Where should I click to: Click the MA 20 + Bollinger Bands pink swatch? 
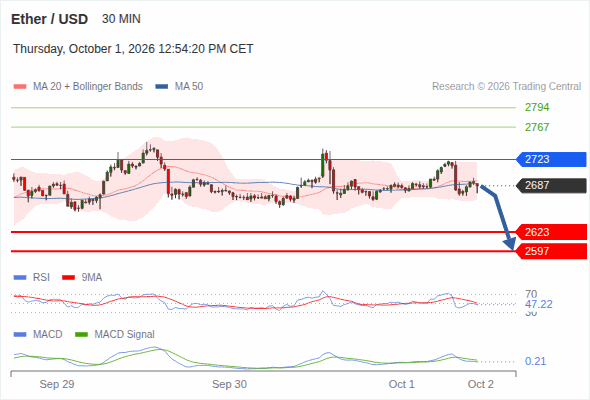coord(20,87)
